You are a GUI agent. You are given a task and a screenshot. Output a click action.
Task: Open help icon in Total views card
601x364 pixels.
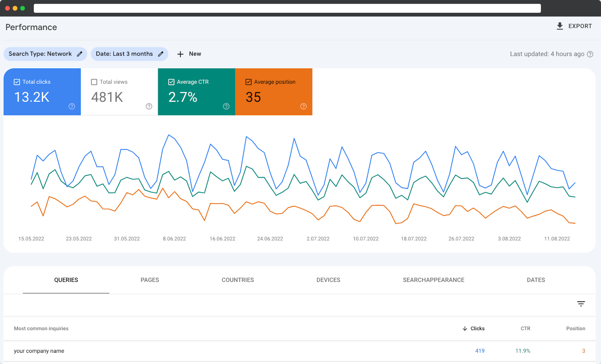pyautogui.click(x=149, y=106)
